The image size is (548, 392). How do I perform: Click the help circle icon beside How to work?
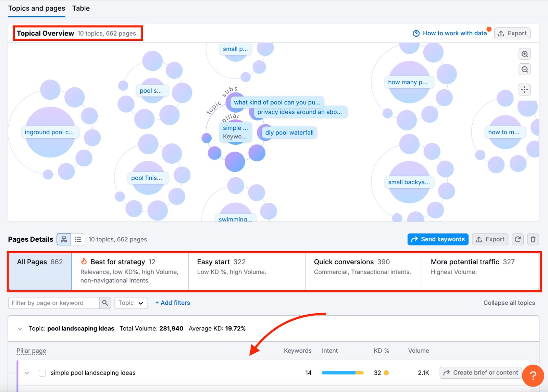click(416, 33)
